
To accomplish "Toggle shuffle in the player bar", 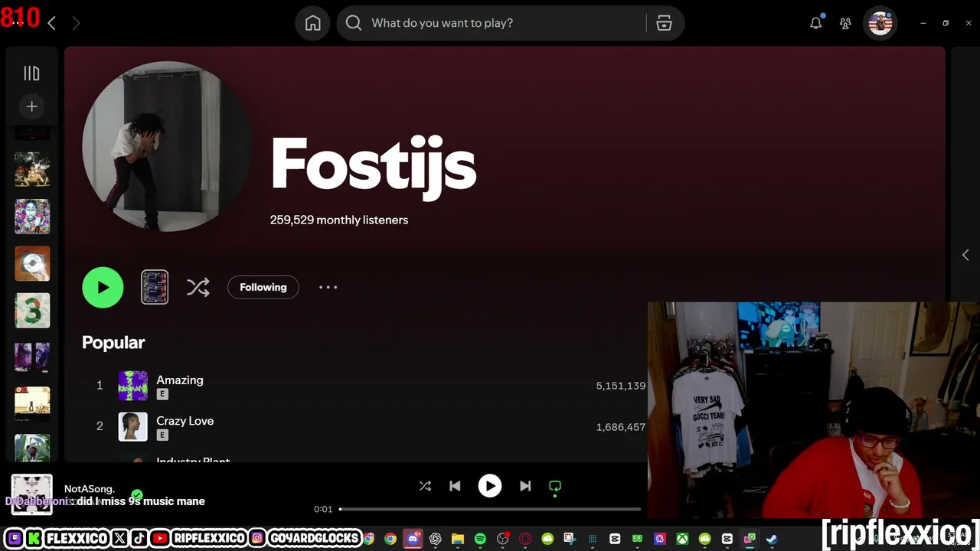I will [x=425, y=486].
